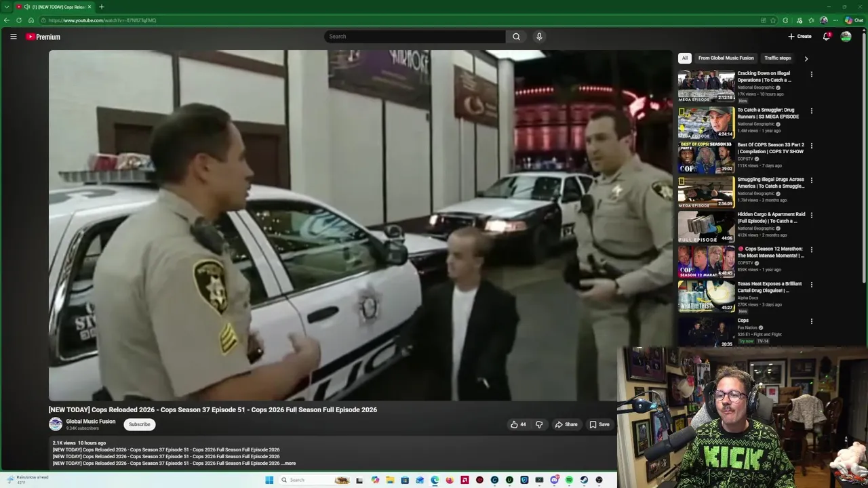Screen dimensions: 868x488
Task: Open File Explorer from the taskbar
Action: click(x=390, y=480)
